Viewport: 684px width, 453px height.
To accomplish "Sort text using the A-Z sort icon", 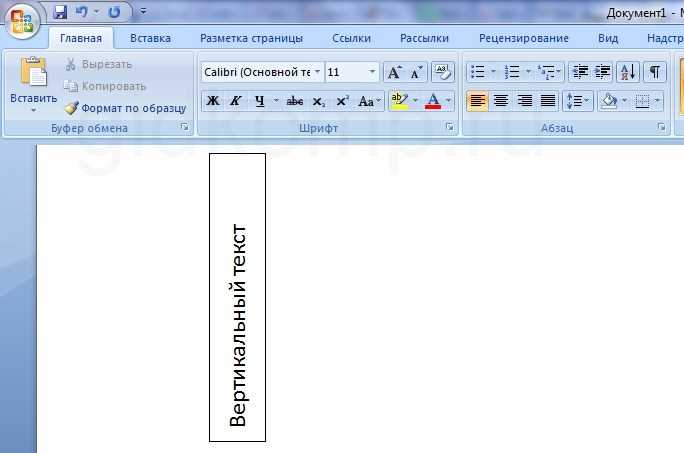I will pyautogui.click(x=628, y=72).
